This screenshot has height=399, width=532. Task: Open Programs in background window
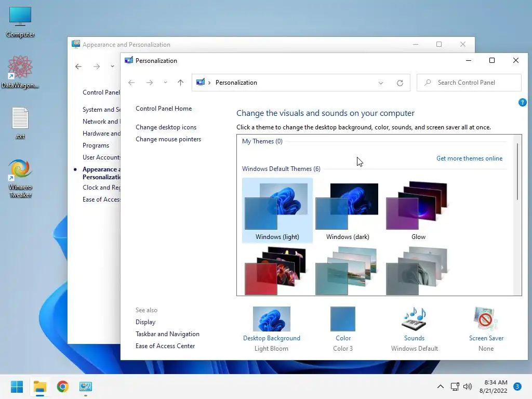click(96, 145)
